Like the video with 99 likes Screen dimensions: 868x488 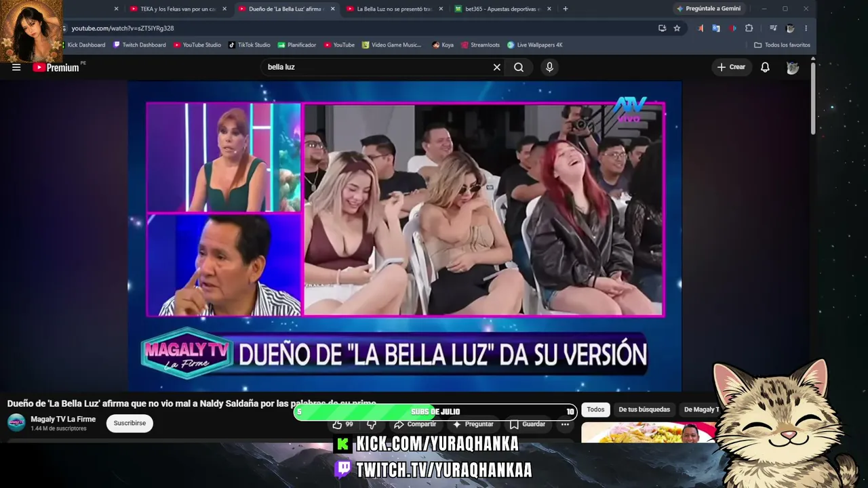(x=342, y=424)
